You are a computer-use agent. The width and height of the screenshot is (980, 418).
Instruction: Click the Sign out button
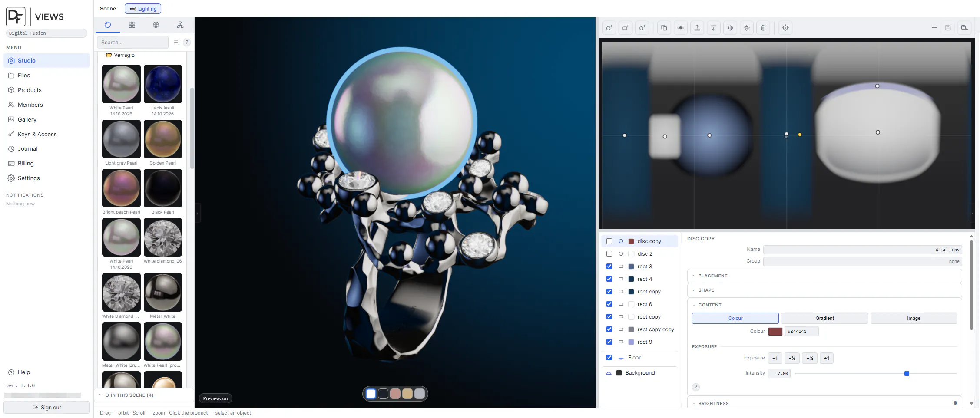coord(46,408)
